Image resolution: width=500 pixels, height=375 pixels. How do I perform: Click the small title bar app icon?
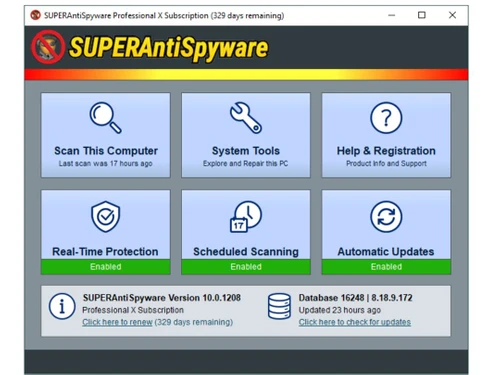tap(35, 15)
